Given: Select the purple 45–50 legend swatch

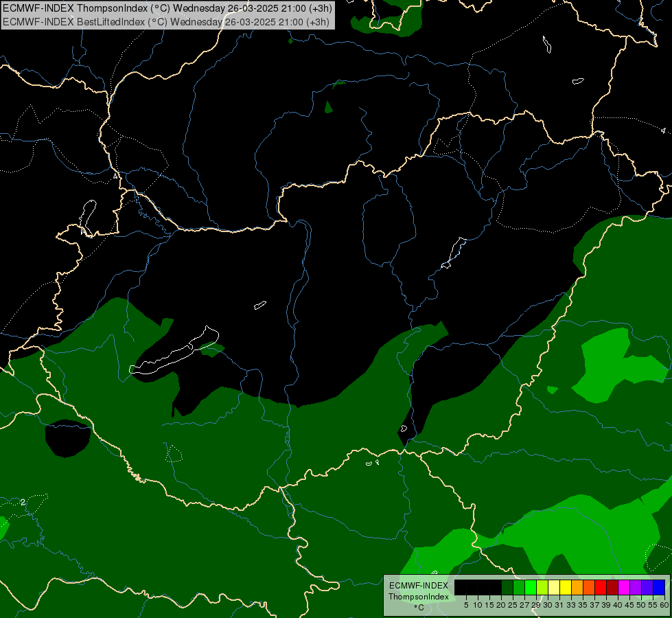Looking at the screenshot, I should [636, 587].
